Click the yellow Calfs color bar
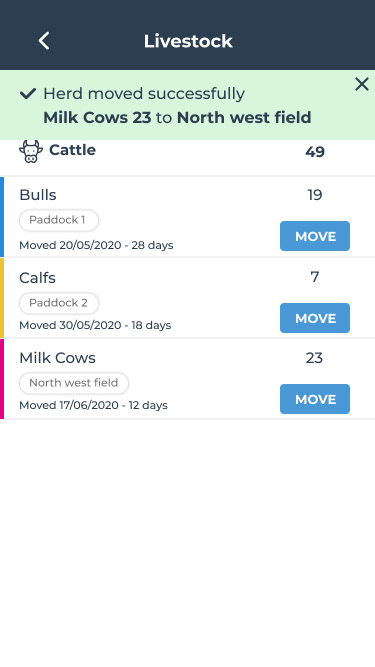The width and height of the screenshot is (375, 667). tap(2, 298)
